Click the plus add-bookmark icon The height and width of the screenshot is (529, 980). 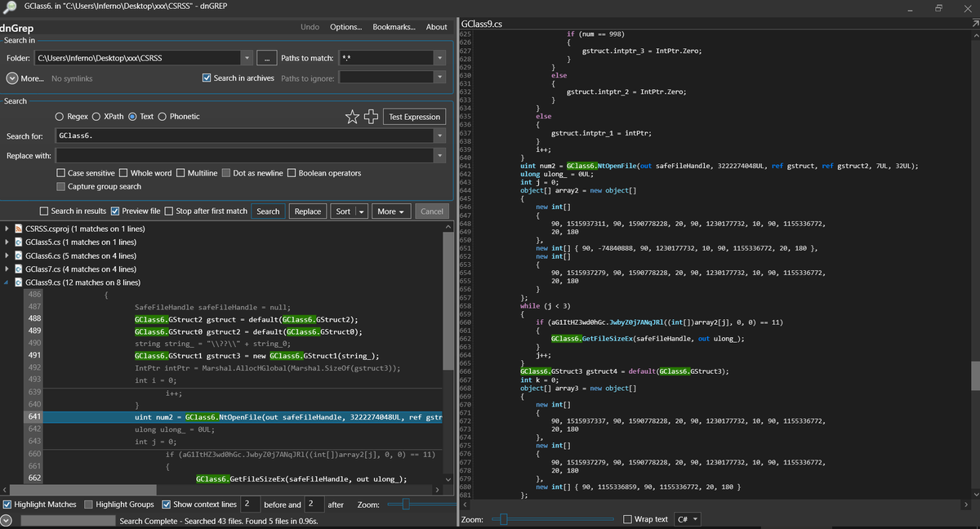coord(372,117)
